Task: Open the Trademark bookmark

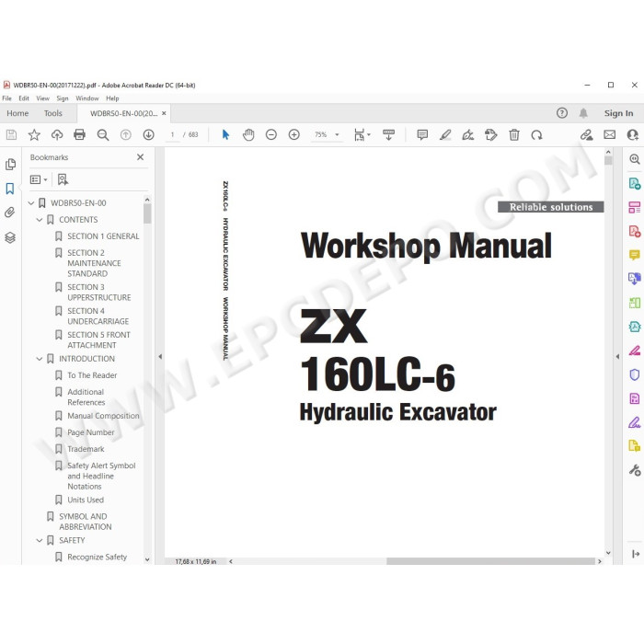Action: pyautogui.click(x=86, y=449)
